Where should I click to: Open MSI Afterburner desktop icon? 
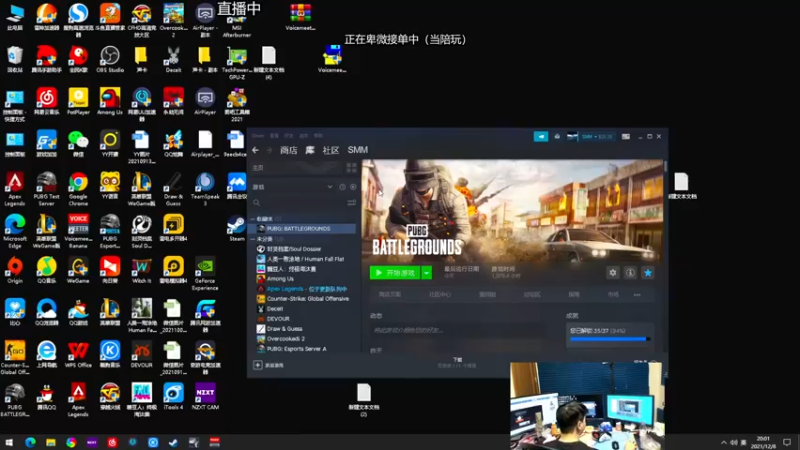point(237,23)
